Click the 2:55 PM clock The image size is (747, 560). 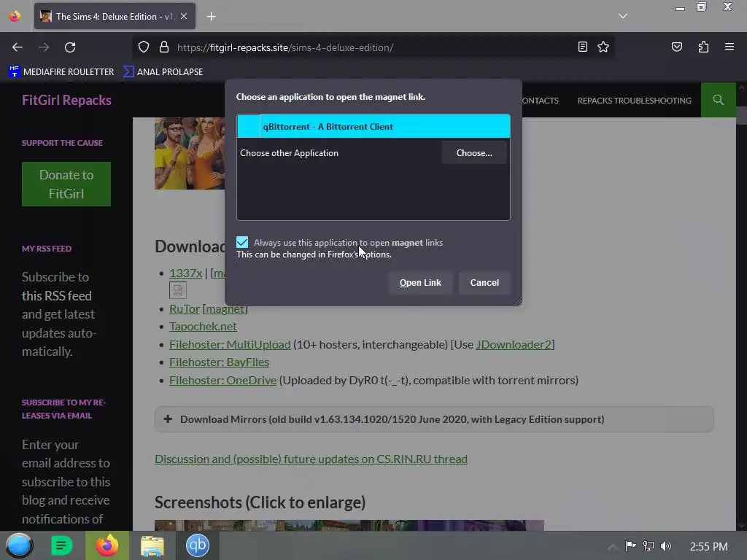coord(708,547)
